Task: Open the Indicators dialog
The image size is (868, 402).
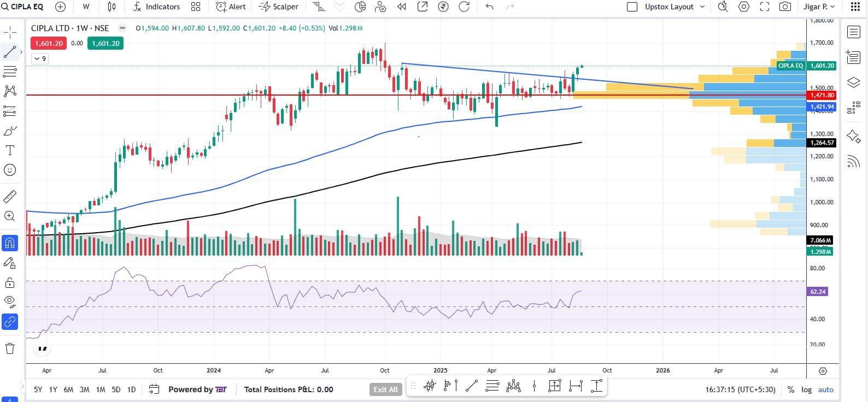Action: point(156,7)
